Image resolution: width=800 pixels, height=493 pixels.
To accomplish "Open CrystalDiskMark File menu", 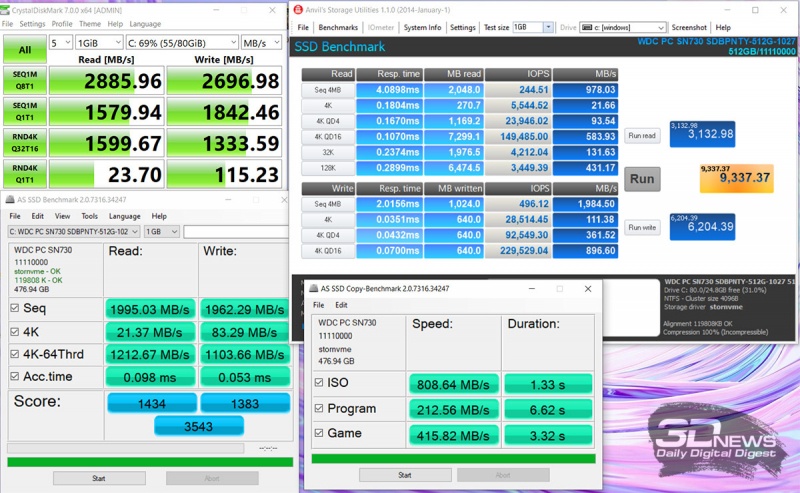I will pos(8,24).
